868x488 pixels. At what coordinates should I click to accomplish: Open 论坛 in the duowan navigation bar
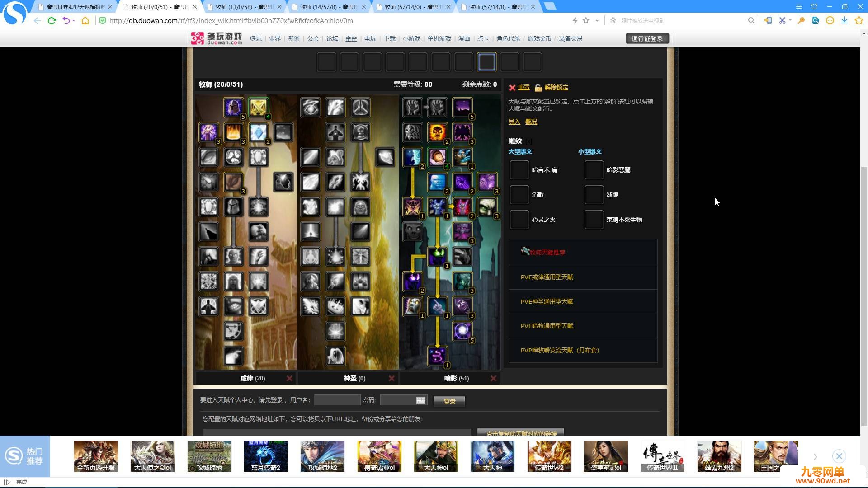click(x=332, y=38)
